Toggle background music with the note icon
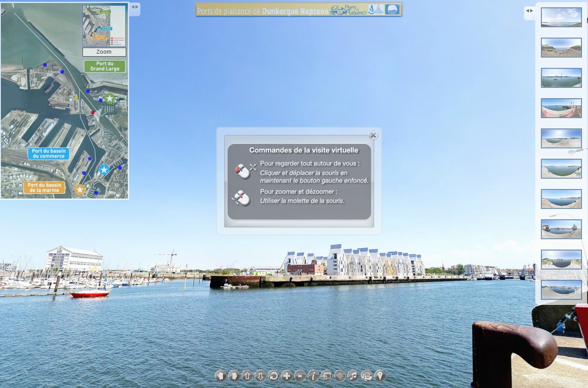This screenshot has width=588, height=388. (x=353, y=376)
